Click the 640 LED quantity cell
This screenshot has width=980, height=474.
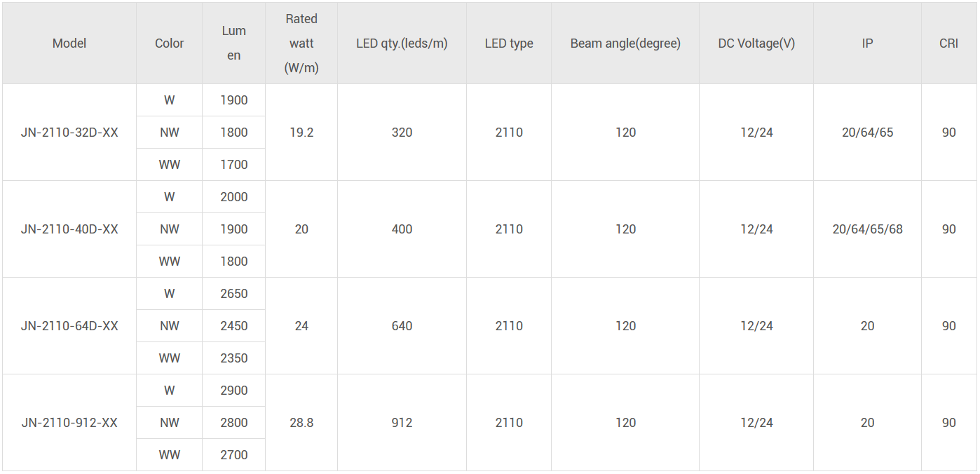pos(402,326)
